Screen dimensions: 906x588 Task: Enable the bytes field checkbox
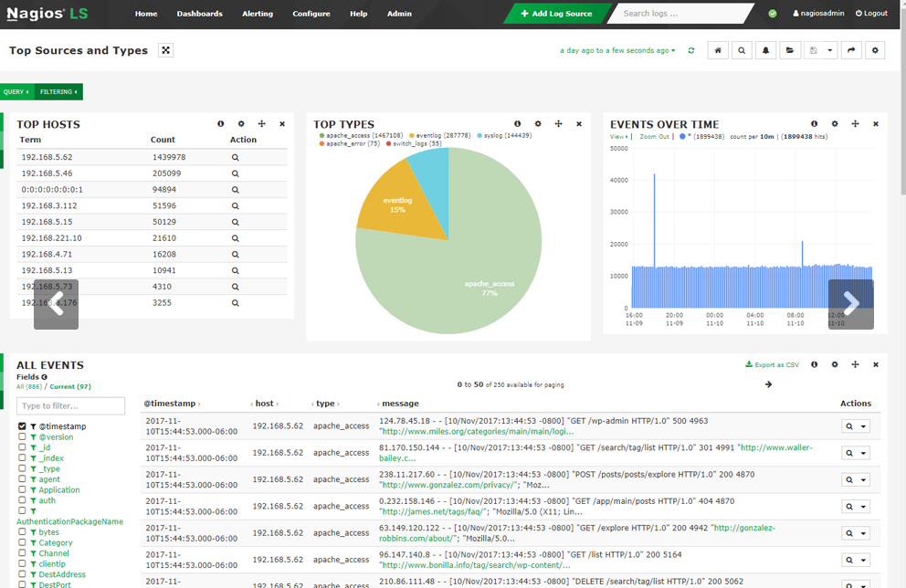(x=21, y=531)
